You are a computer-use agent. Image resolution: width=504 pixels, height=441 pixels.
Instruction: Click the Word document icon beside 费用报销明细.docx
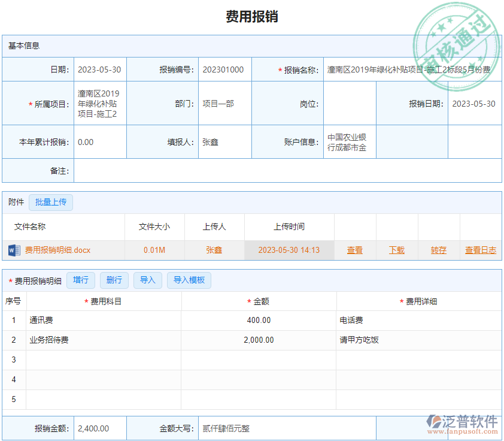(x=14, y=250)
